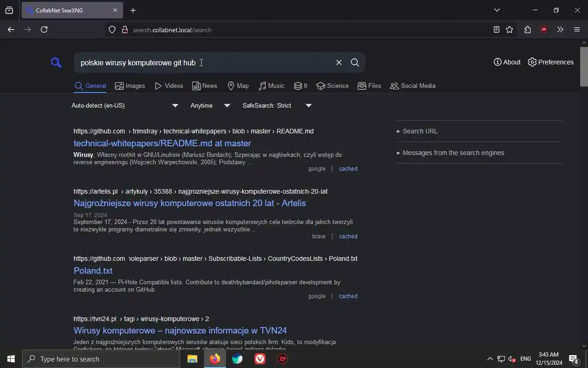Open the Poland.txt result
Viewport: 588px width, 368px height.
click(x=93, y=271)
